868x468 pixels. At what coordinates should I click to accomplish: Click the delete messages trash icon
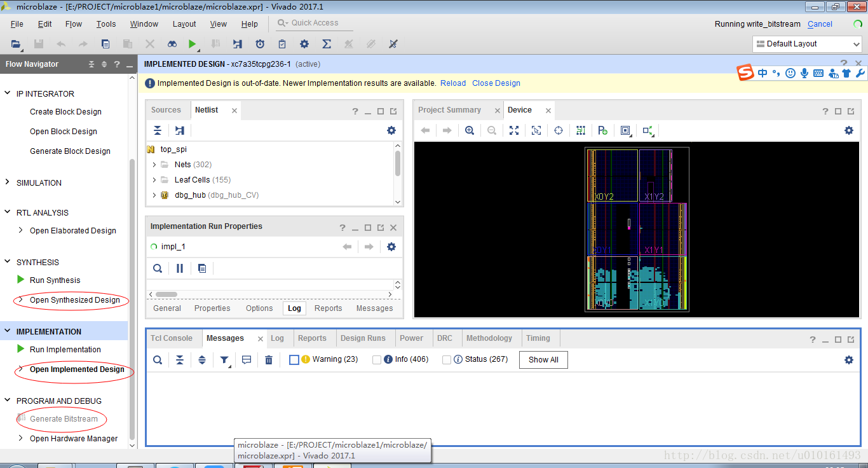click(269, 360)
